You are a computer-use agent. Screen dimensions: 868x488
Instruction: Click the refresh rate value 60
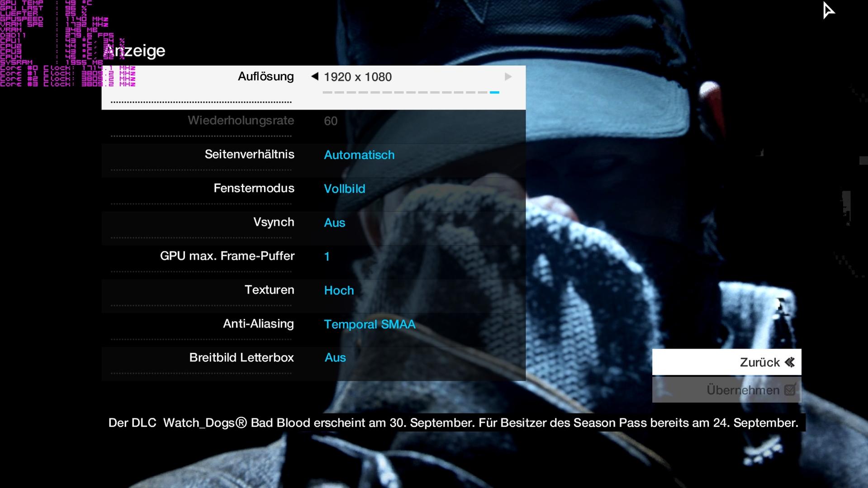click(331, 121)
